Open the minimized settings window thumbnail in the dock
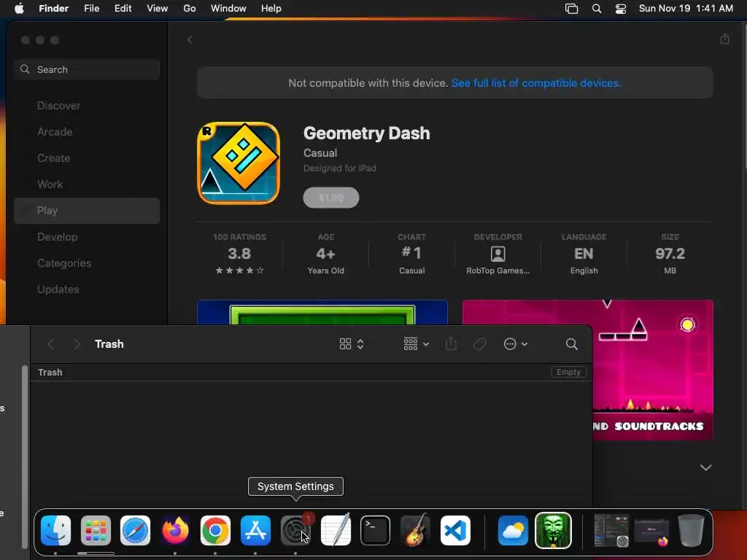 tap(611, 531)
